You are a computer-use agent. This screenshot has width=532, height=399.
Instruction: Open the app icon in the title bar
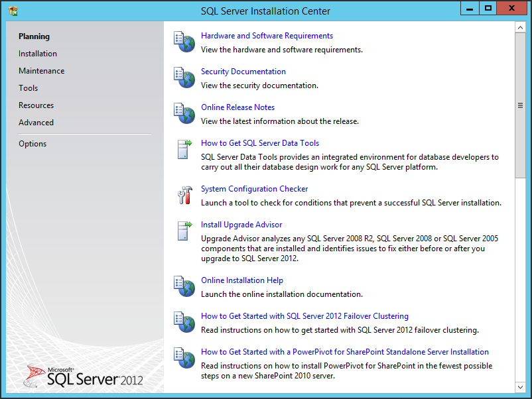pos(13,11)
